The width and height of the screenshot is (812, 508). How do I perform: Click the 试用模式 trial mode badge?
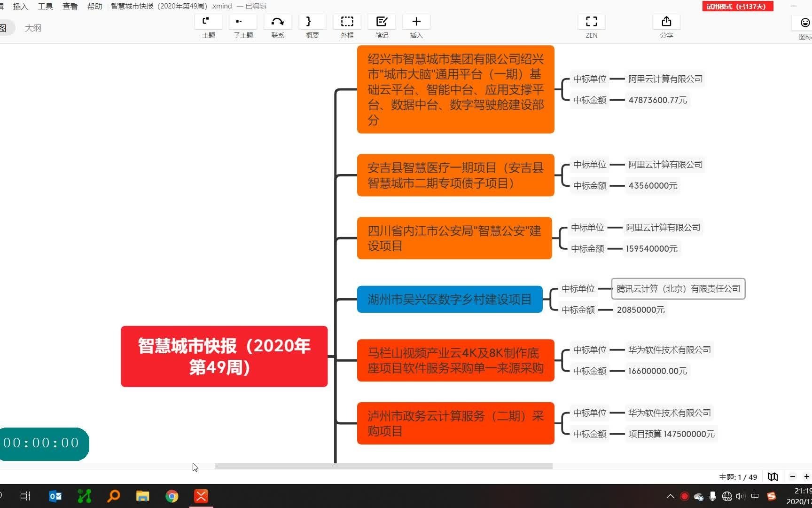[737, 6]
